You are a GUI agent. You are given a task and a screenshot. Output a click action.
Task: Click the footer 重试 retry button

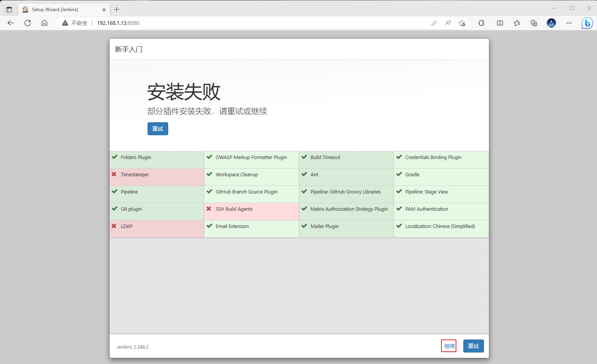474,346
